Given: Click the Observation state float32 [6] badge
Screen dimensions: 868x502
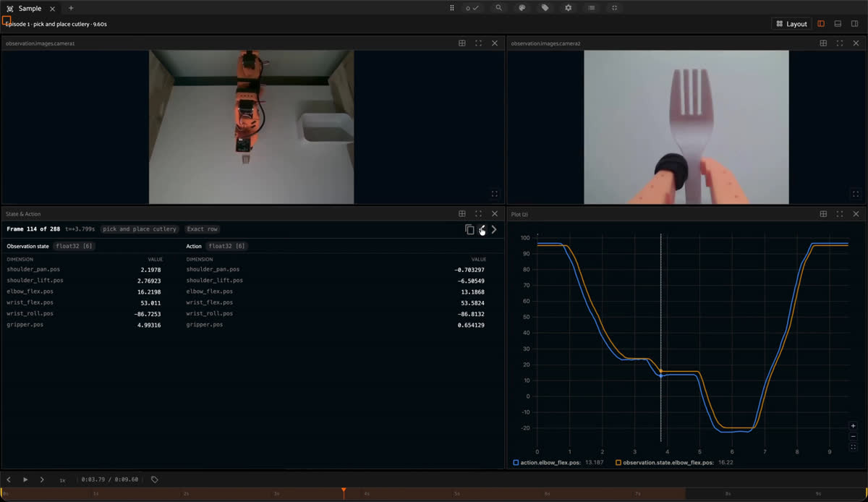Looking at the screenshot, I should pyautogui.click(x=75, y=247).
